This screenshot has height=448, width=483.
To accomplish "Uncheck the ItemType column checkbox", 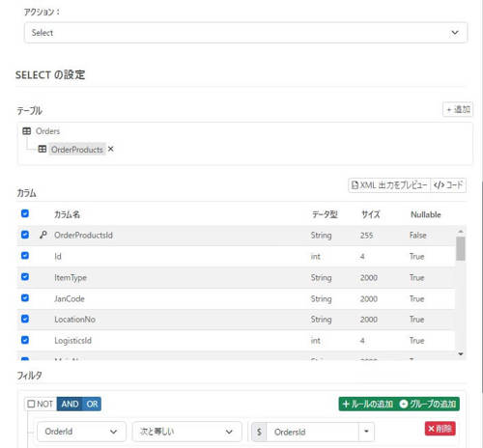I will 25,277.
